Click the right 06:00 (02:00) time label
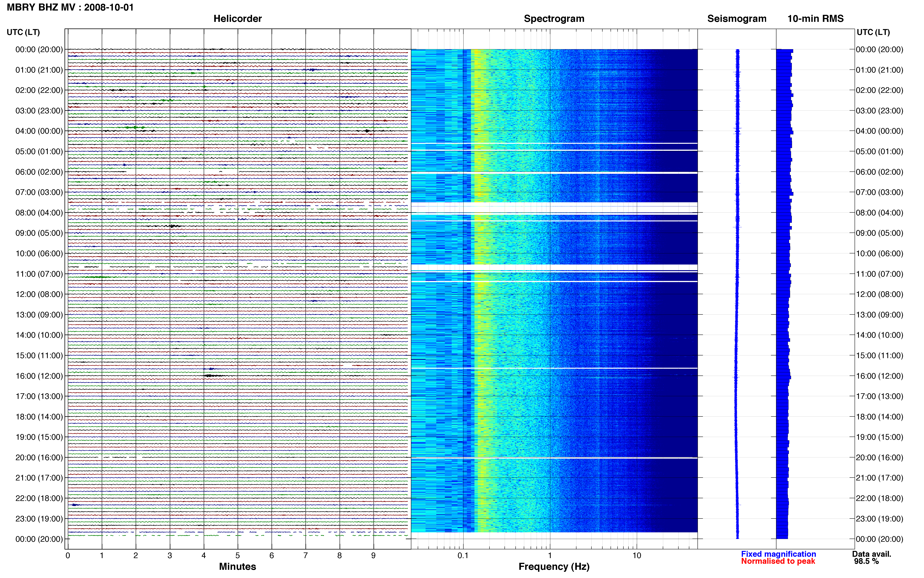 (x=879, y=172)
